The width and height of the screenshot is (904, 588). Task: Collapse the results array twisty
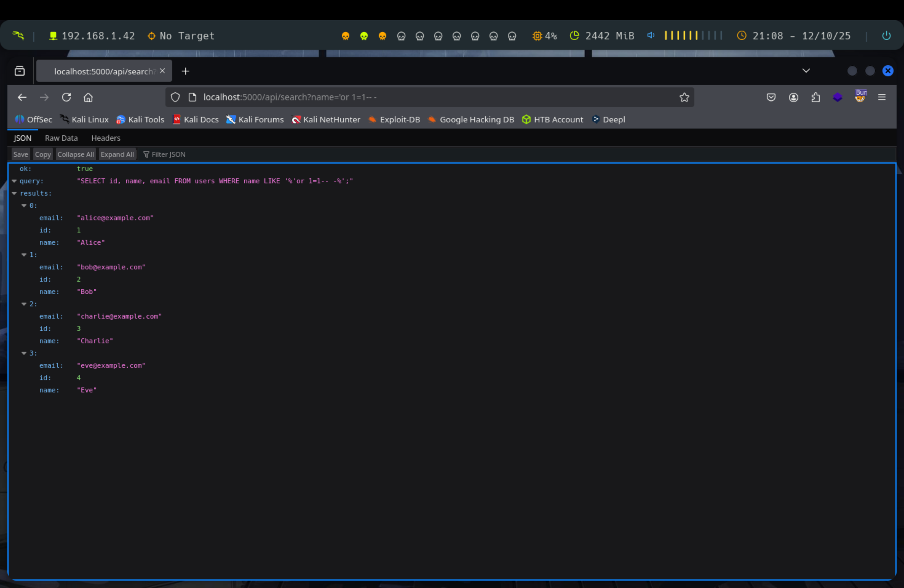pos(14,193)
